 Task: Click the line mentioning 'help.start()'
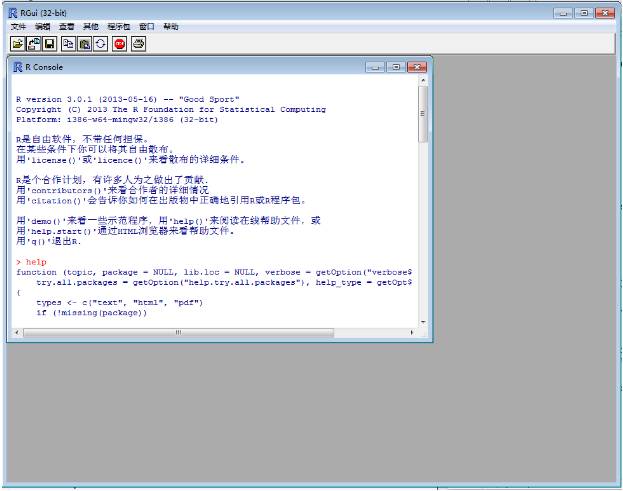[x=125, y=231]
